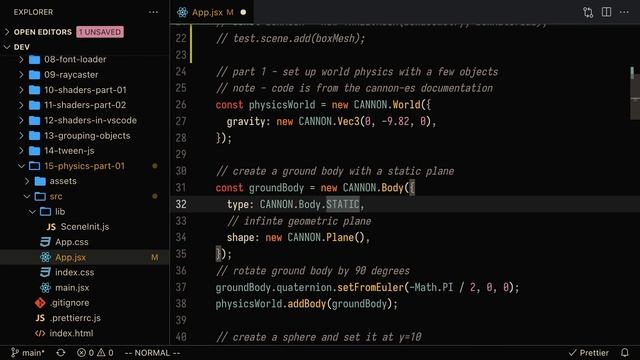Click gravity property on line 27

click(x=246, y=121)
